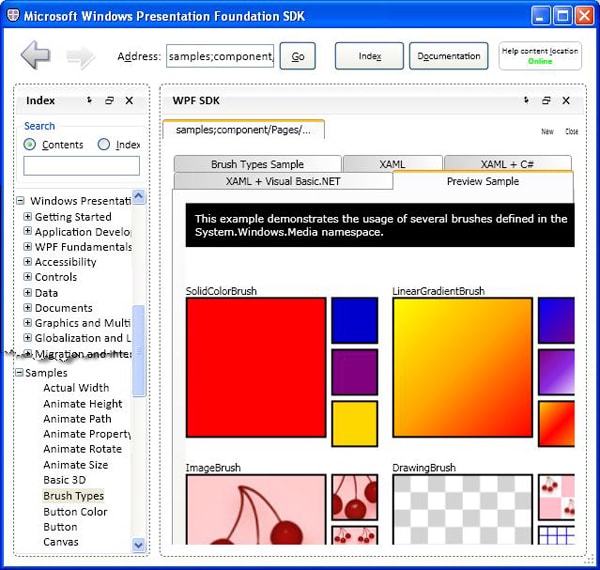This screenshot has width=600, height=570.
Task: Select the Index radio button
Action: point(104,144)
